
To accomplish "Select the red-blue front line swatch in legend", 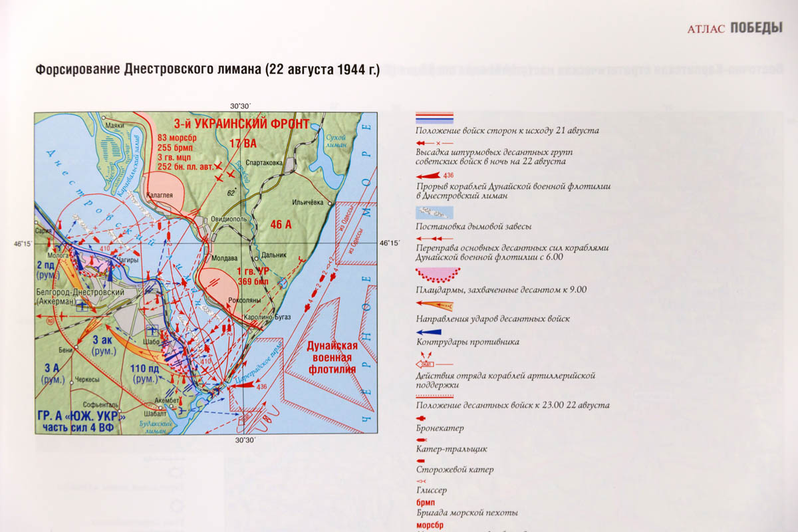I will tap(434, 118).
